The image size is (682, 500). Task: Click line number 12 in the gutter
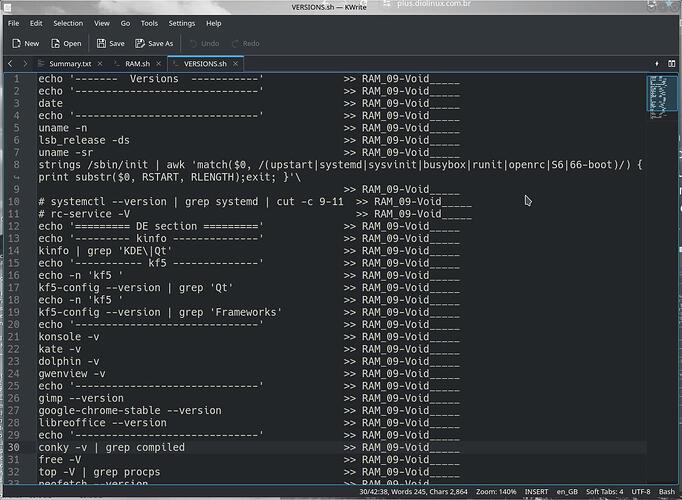pyautogui.click(x=13, y=227)
